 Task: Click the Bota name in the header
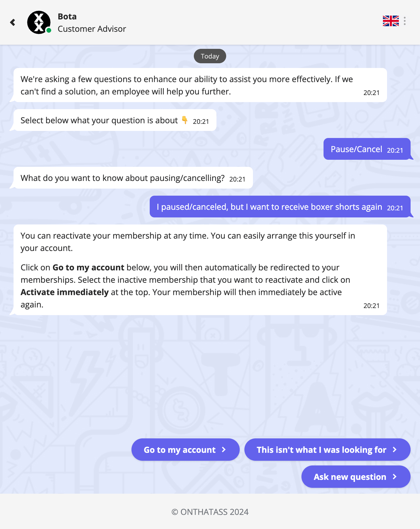(x=67, y=16)
